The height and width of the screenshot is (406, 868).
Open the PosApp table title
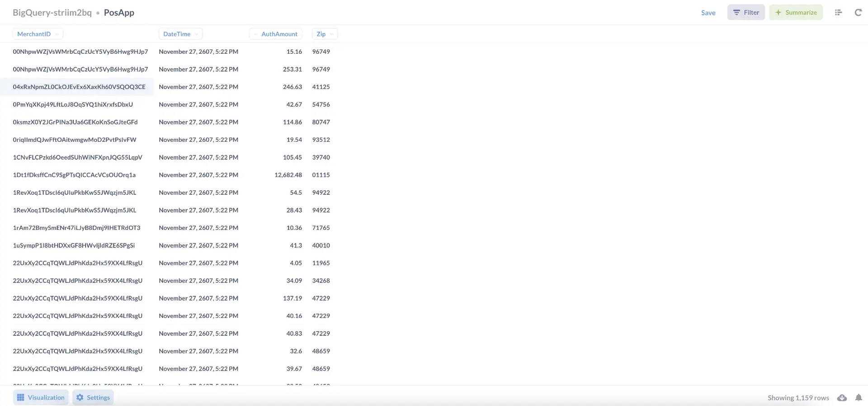point(119,13)
